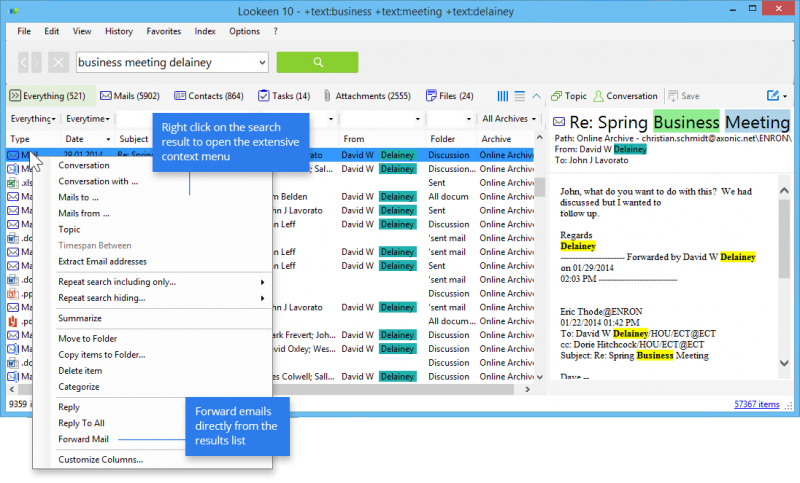800x483 pixels.
Task: Select Mails to ... in the context menu
Action: (79, 197)
